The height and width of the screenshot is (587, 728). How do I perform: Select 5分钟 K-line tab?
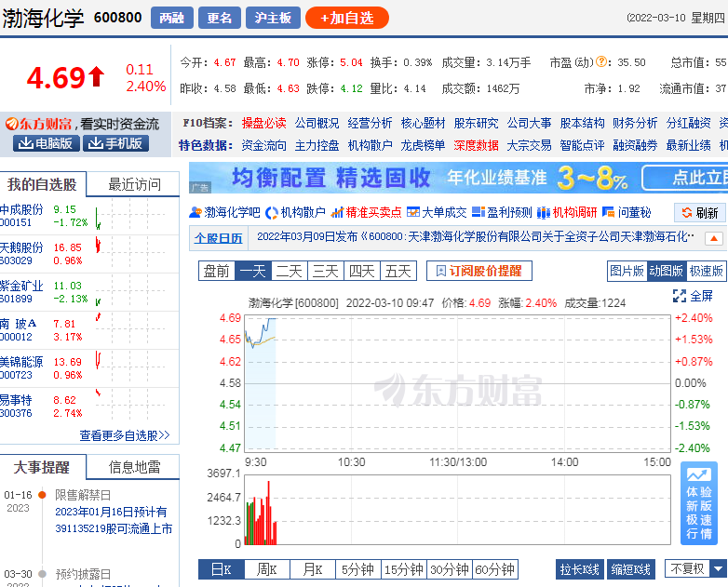click(358, 569)
